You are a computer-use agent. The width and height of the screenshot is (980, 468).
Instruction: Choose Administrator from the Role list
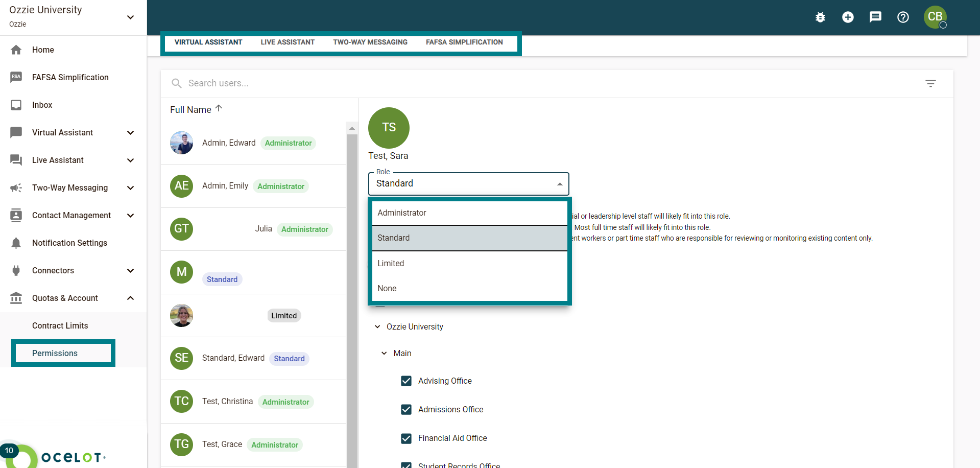click(x=470, y=213)
